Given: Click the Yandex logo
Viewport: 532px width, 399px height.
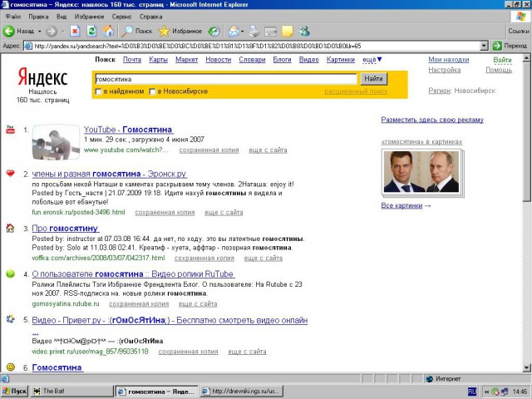Looking at the screenshot, I should point(42,76).
